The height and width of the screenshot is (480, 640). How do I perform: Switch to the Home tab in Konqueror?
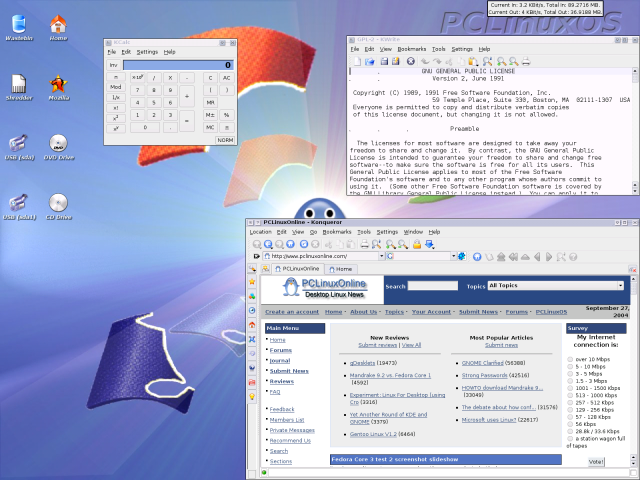click(x=341, y=269)
